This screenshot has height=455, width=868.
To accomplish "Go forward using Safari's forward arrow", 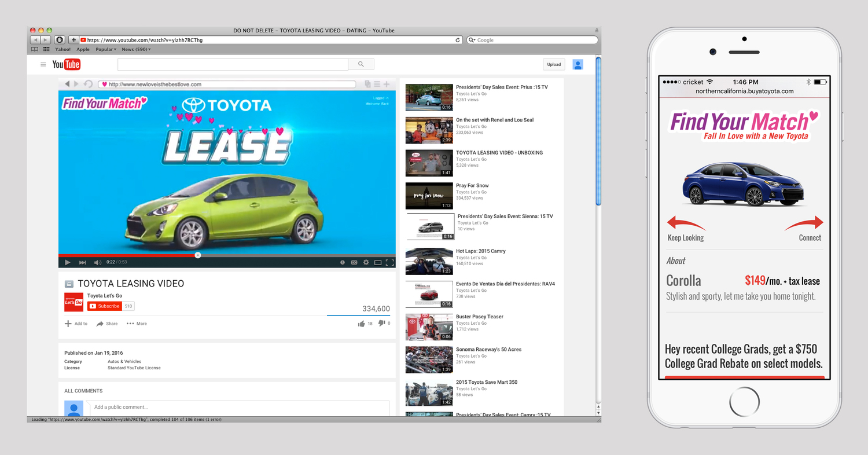I will click(46, 40).
